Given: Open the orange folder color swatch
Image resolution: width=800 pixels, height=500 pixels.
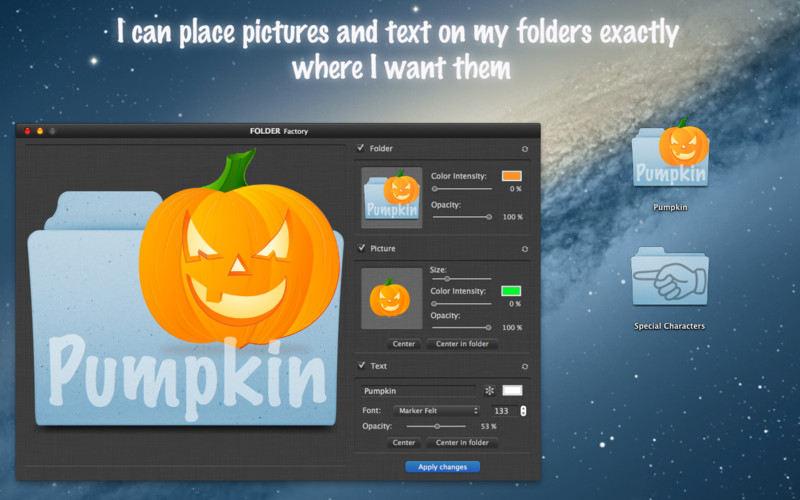Looking at the screenshot, I should 512,176.
